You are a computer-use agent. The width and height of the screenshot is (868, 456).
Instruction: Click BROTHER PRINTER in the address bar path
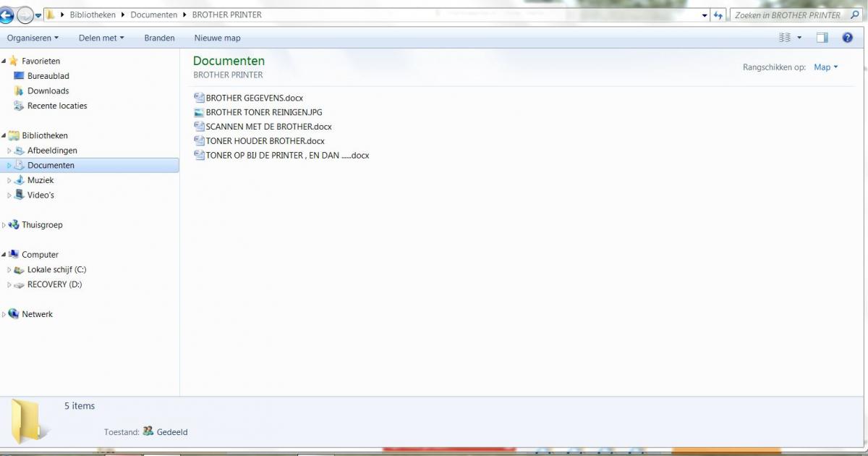[227, 14]
